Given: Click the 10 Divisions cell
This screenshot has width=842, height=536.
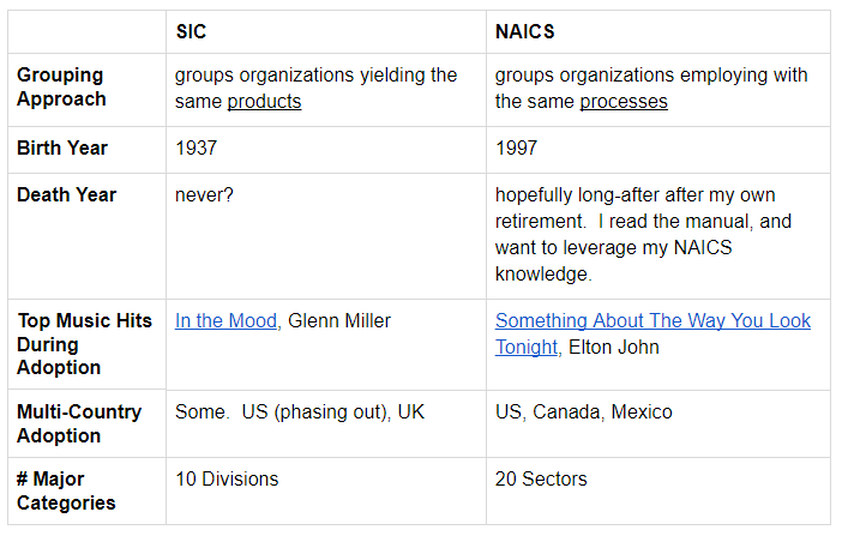Looking at the screenshot, I should pyautogui.click(x=326, y=491).
